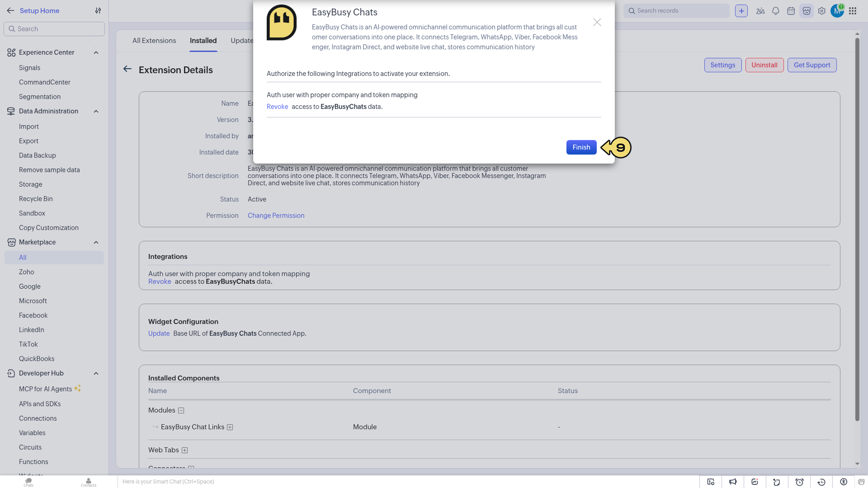868x488 pixels.
Task: Collapse the Marketplace section
Action: pos(96,242)
